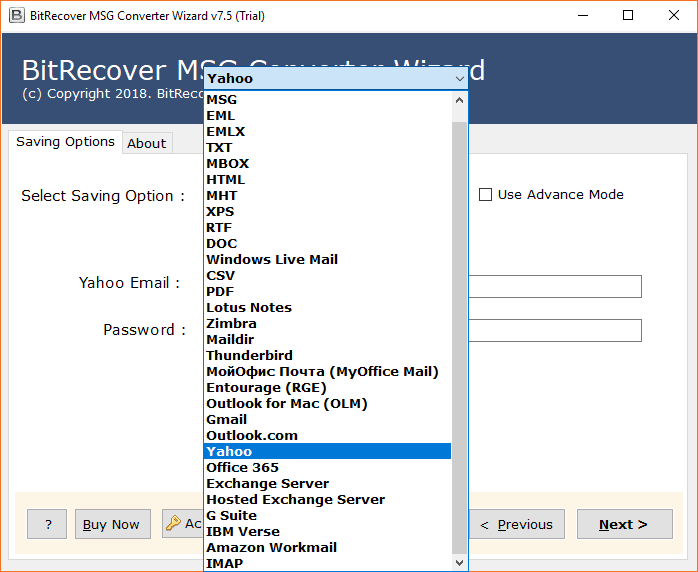698x572 pixels.
Task: Click the Yahoo Email input field
Action: [x=555, y=286]
